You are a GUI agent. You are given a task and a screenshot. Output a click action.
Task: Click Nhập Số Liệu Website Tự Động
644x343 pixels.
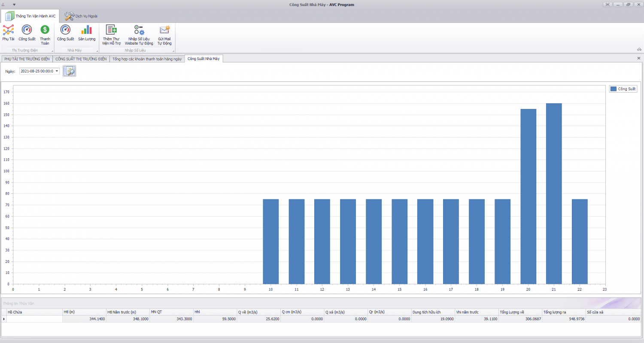(139, 35)
